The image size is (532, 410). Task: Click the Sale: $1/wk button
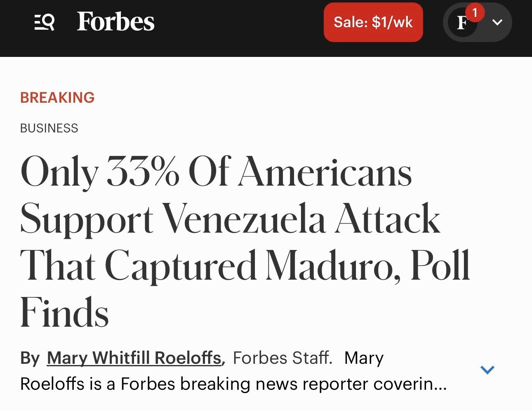pos(373,22)
